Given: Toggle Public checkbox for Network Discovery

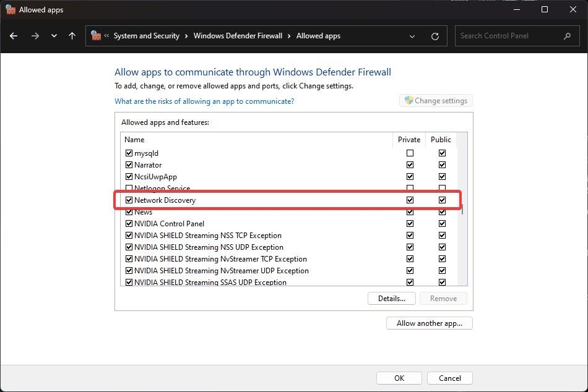Looking at the screenshot, I should click(x=442, y=200).
